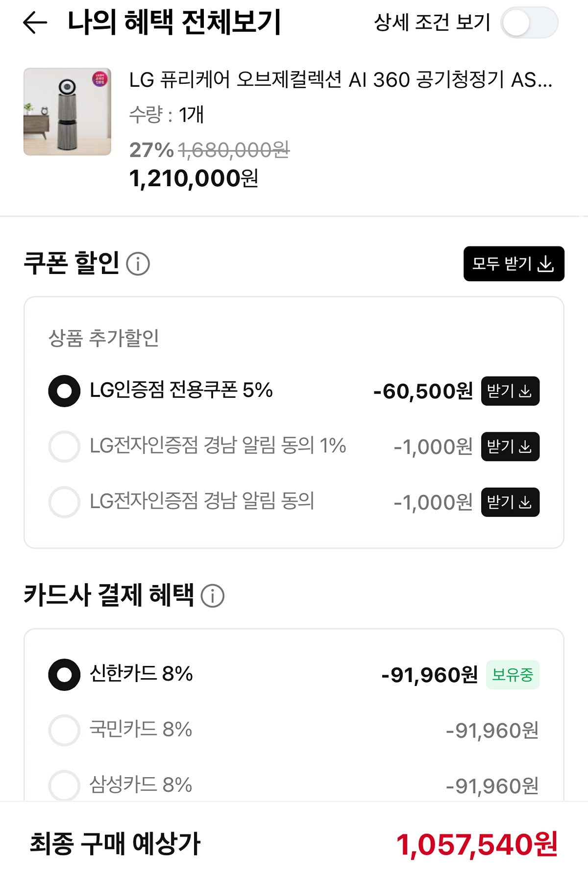Select the LG전자인증점 경남 알림 동의 radio without percent
The height and width of the screenshot is (882, 588).
click(x=64, y=502)
